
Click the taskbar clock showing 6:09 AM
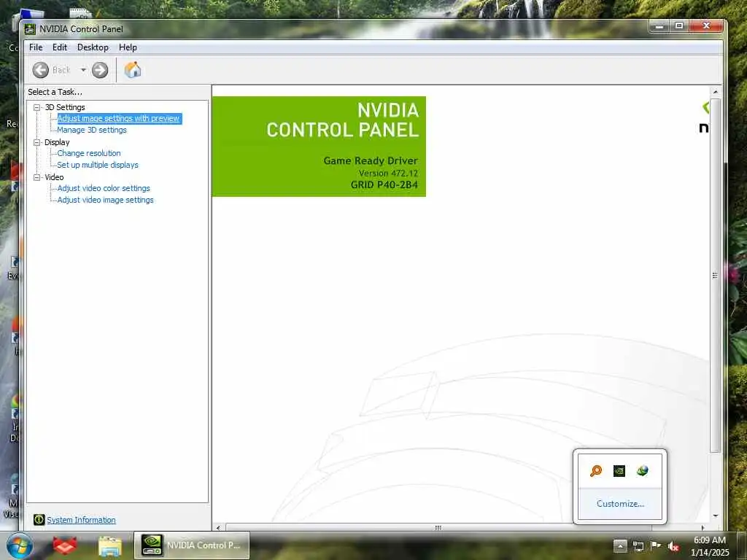pos(710,546)
